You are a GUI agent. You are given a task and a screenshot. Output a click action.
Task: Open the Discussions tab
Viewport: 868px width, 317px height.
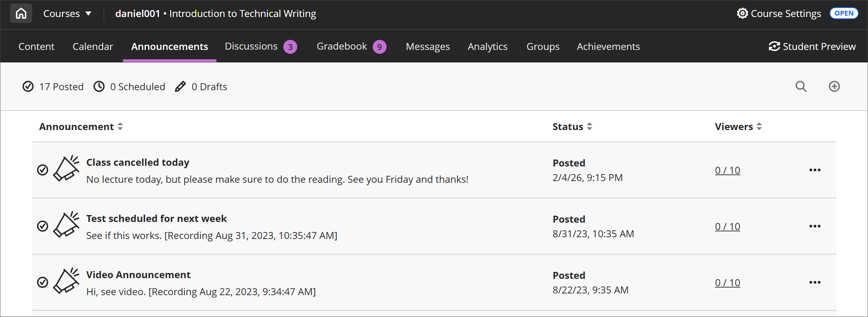click(251, 46)
